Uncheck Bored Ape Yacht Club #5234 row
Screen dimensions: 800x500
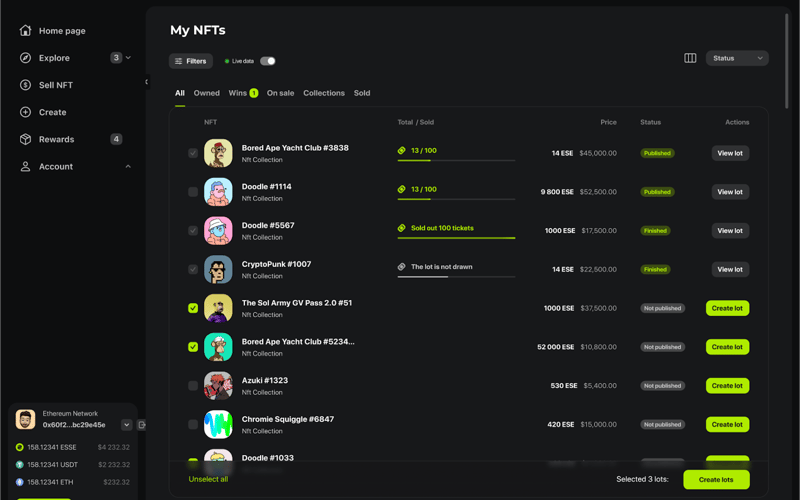click(x=193, y=347)
